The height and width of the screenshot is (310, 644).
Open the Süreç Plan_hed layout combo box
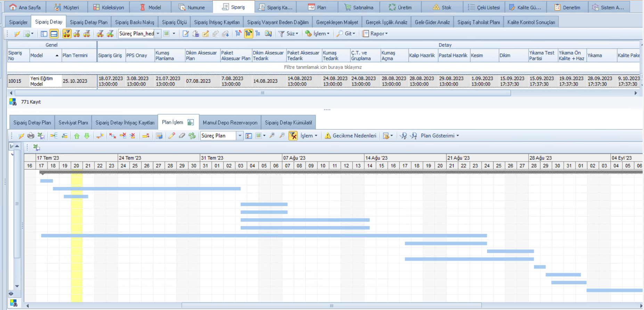139,34
